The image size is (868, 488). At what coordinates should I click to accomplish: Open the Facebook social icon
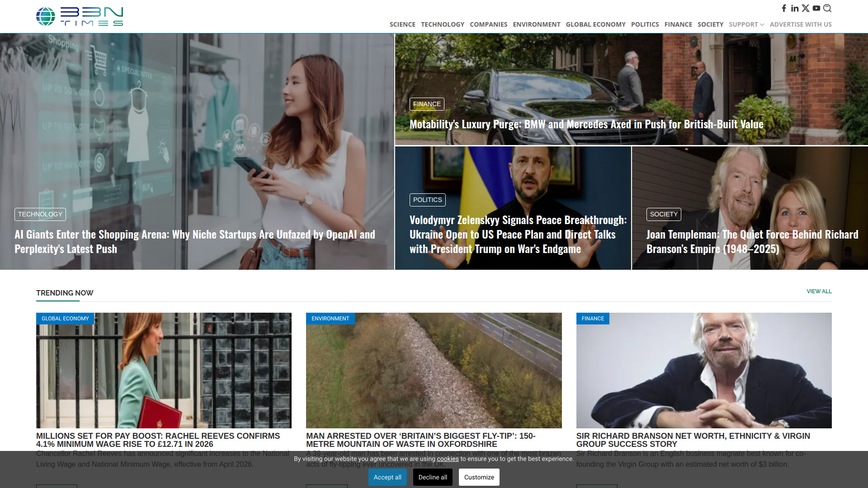(x=784, y=8)
